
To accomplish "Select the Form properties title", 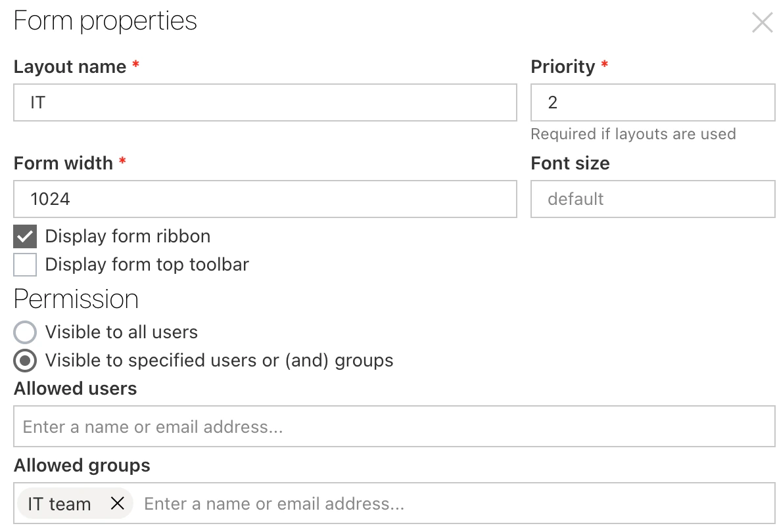I will 105,21.
